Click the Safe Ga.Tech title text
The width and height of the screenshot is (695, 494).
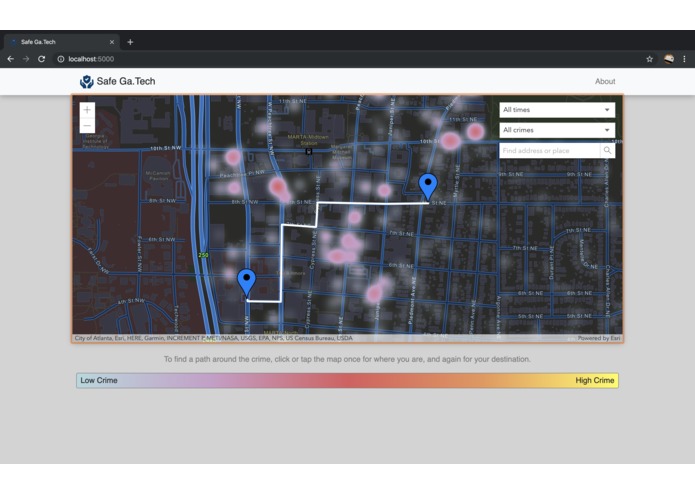126,82
